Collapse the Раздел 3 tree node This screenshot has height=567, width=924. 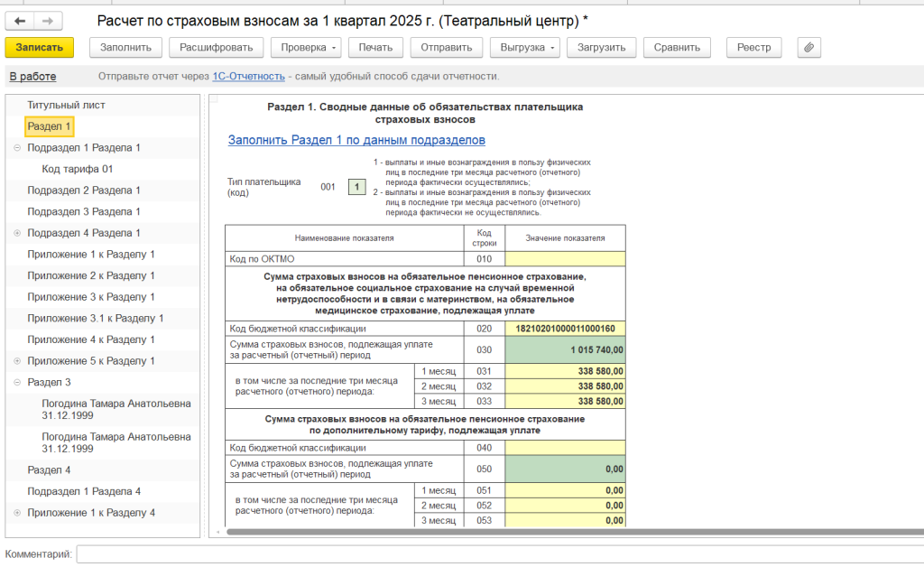(17, 383)
